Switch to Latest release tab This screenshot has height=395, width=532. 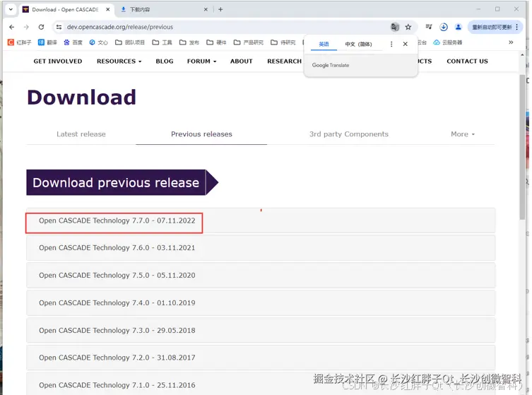coord(81,134)
